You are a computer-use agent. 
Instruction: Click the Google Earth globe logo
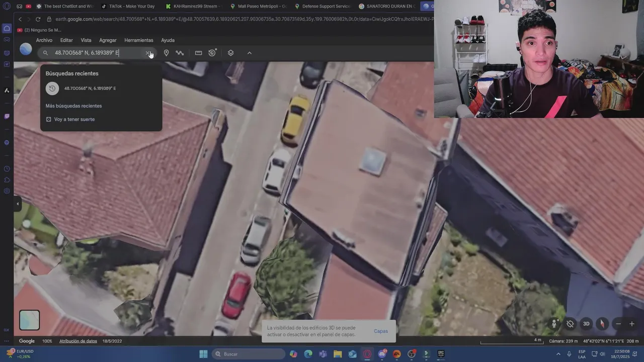(x=26, y=49)
